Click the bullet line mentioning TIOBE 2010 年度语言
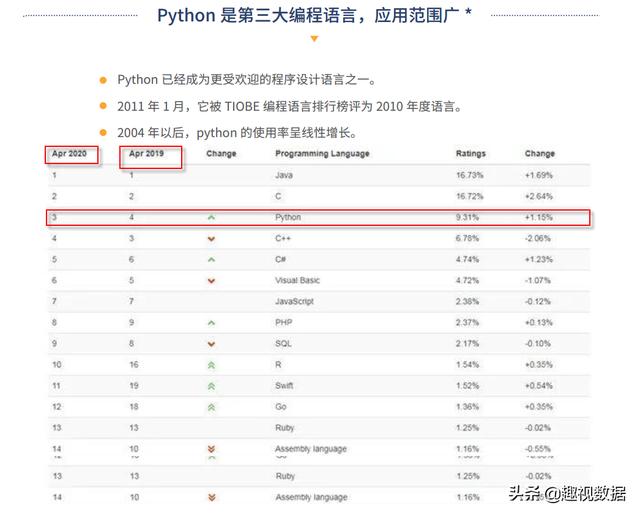 [289, 107]
